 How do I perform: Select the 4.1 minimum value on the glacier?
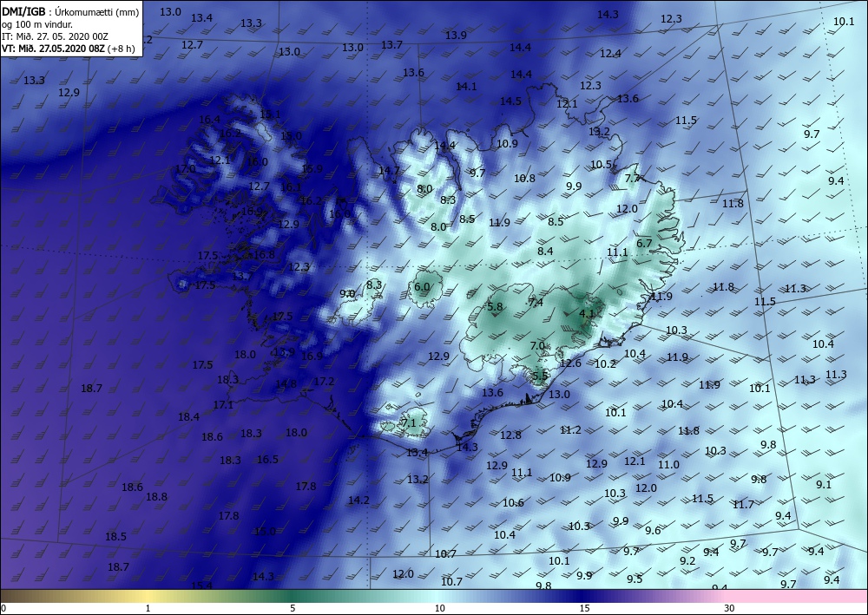586,314
